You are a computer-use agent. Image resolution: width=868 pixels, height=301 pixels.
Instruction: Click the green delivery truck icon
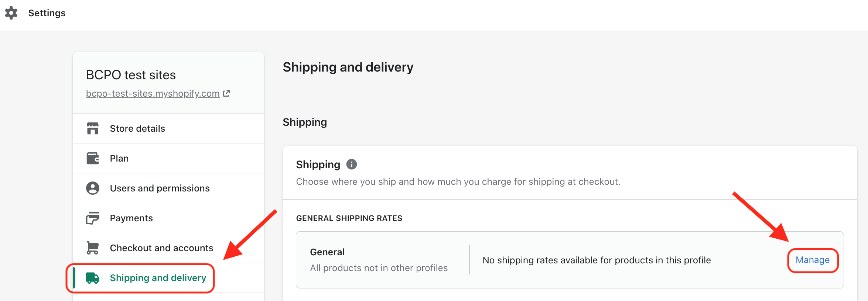93,278
